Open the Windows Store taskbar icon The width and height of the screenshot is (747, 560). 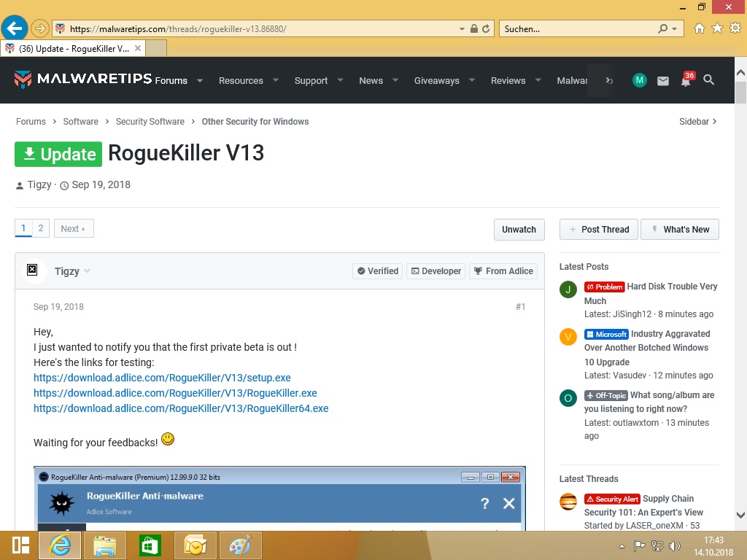(150, 545)
